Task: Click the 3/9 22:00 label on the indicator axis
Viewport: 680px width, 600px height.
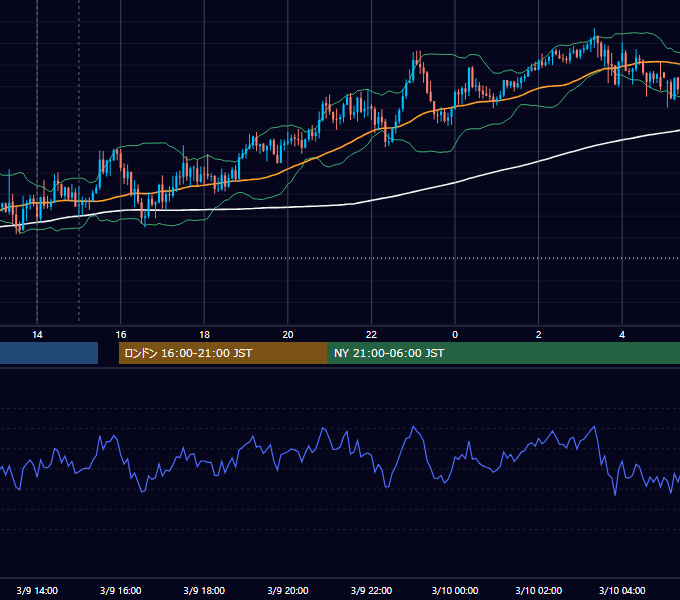Action: [371, 590]
